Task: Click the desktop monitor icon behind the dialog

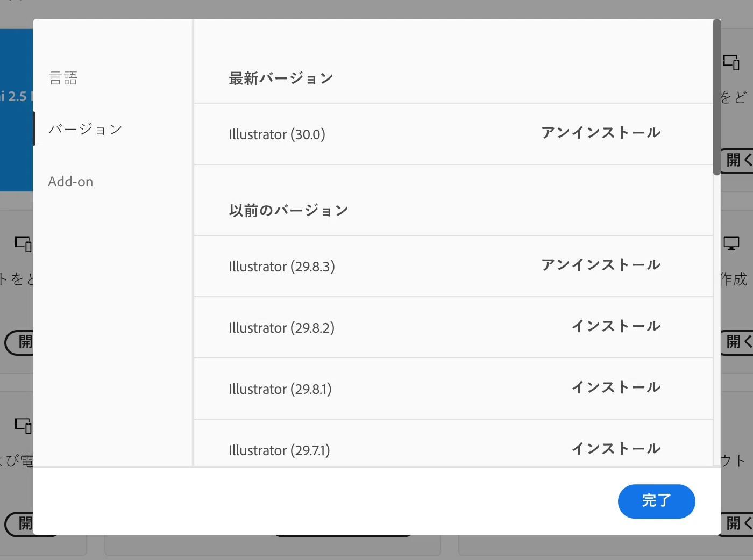Action: (731, 243)
